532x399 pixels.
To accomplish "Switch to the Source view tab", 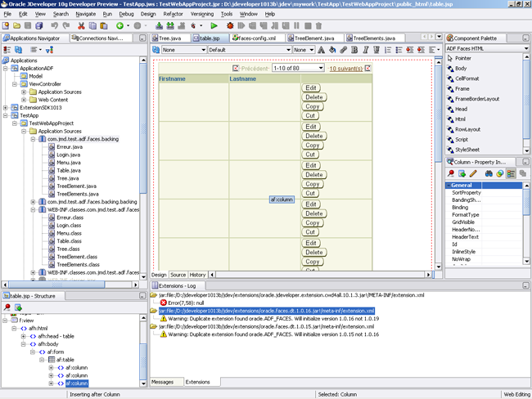I will pyautogui.click(x=178, y=275).
